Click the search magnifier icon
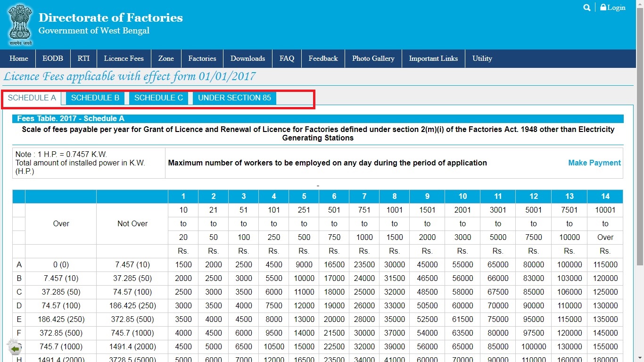Viewport: 644px width, 362px height. pyautogui.click(x=586, y=8)
